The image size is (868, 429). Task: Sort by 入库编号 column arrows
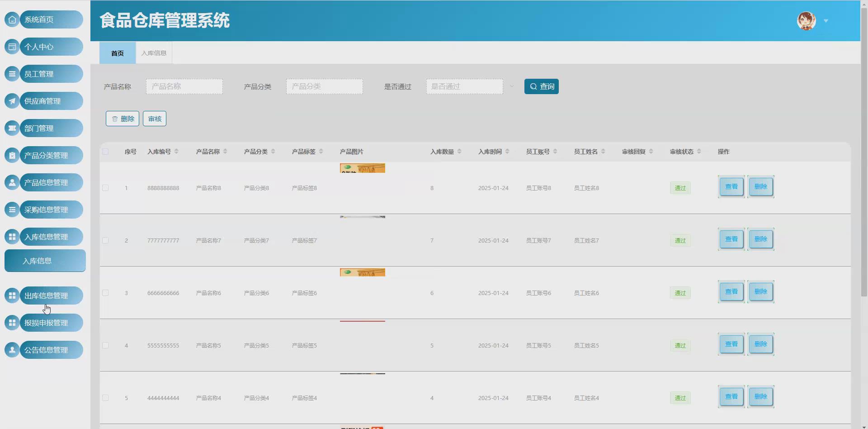tap(176, 152)
